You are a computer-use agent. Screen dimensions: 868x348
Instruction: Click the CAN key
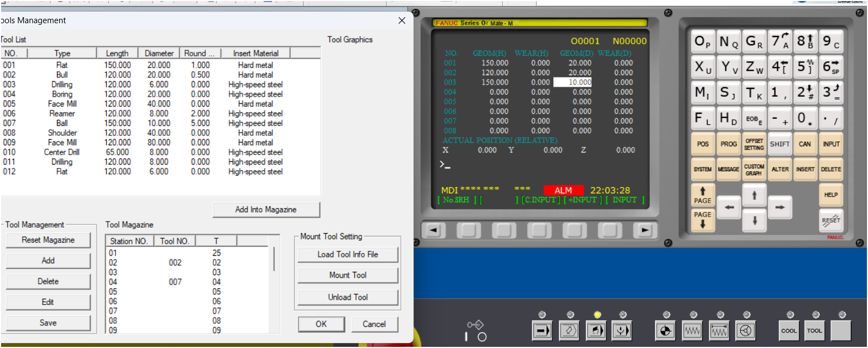coord(805,144)
